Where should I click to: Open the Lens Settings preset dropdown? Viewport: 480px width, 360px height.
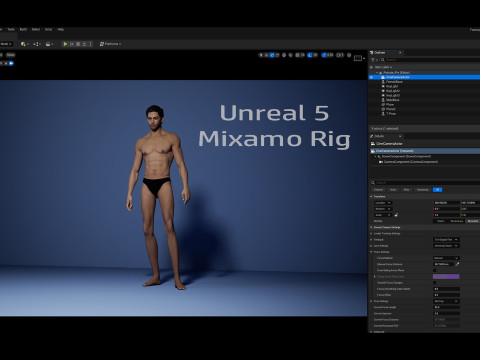(446, 246)
